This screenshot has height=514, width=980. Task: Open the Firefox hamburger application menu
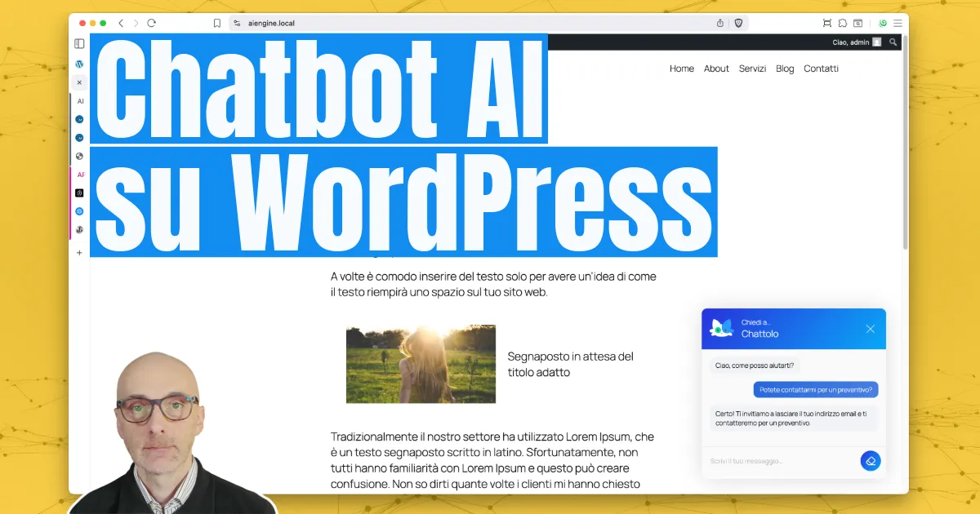(897, 23)
